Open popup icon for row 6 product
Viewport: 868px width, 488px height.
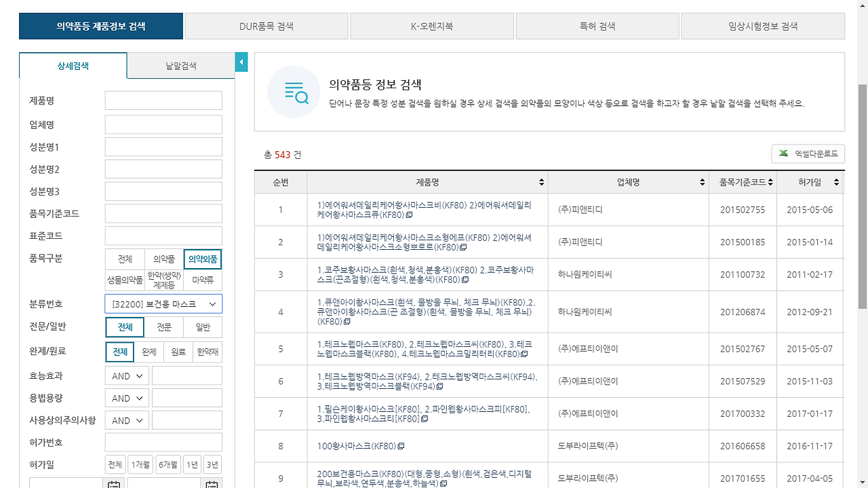(439, 386)
